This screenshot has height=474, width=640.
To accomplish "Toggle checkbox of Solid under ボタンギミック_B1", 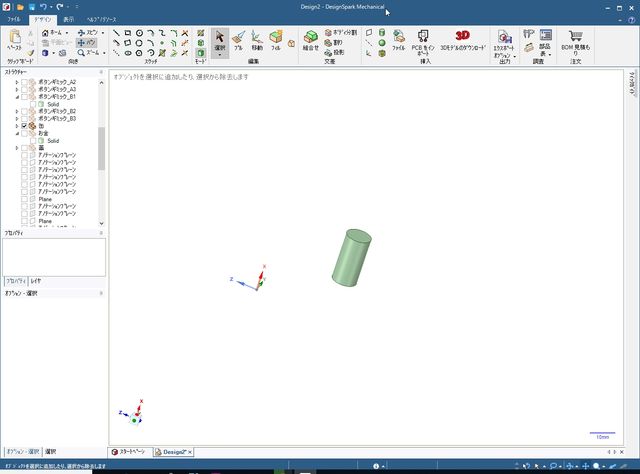I will point(33,105).
